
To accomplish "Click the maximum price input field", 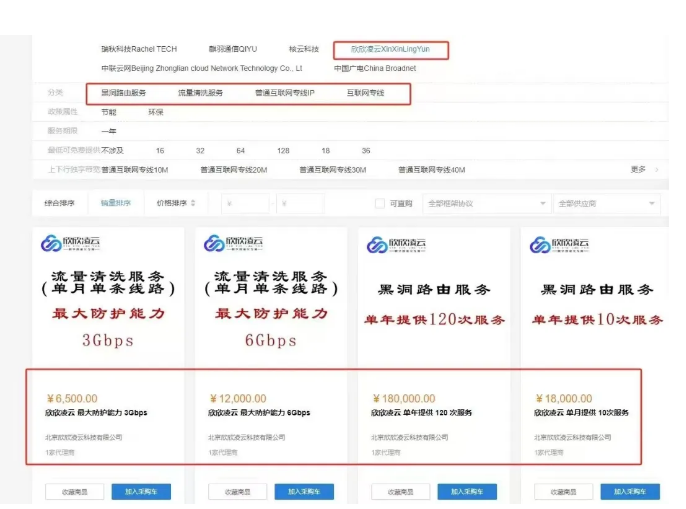I will click(301, 204).
